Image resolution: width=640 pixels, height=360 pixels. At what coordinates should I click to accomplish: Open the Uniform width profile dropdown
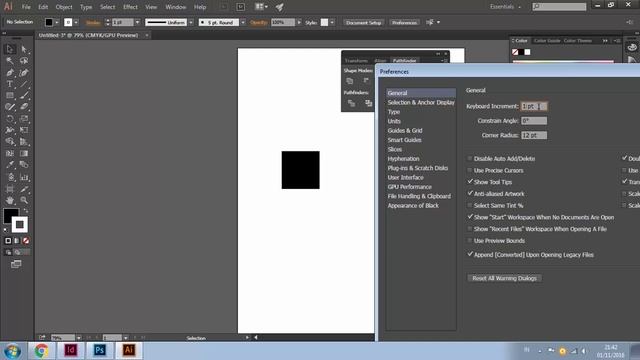[191, 22]
